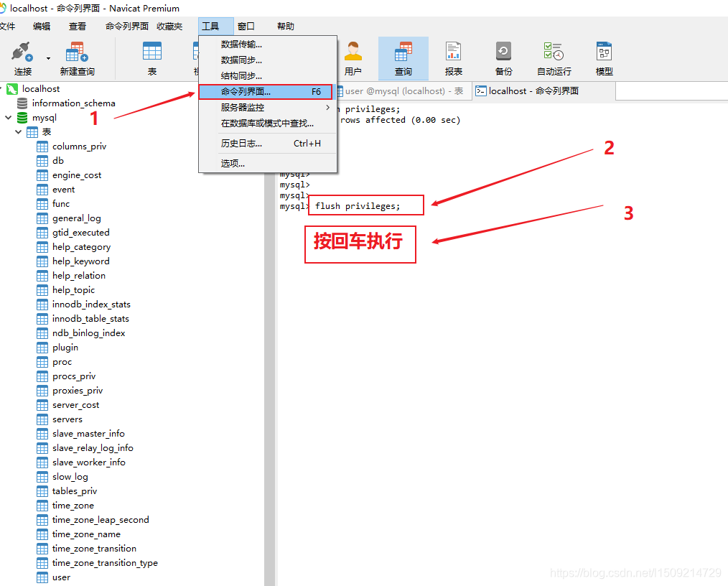This screenshot has height=586, width=728.
Task: Open the 查看 (View) menu
Action: [x=77, y=27]
